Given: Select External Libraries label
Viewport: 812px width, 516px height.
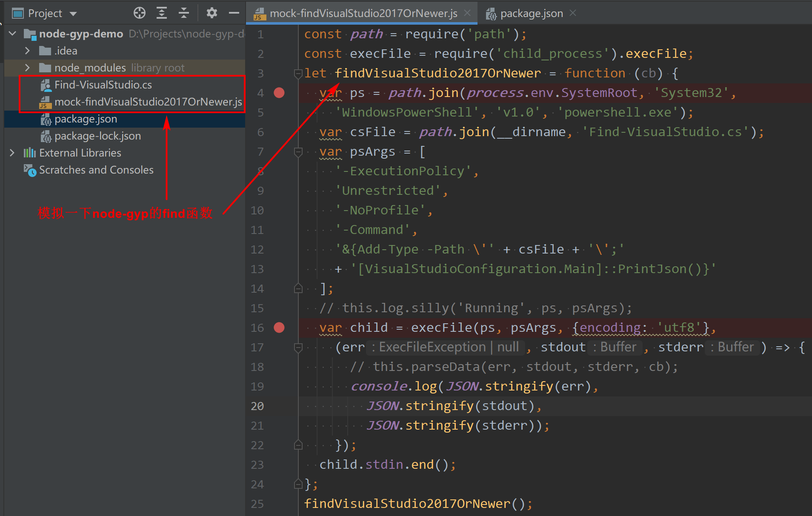Looking at the screenshot, I should tap(80, 153).
